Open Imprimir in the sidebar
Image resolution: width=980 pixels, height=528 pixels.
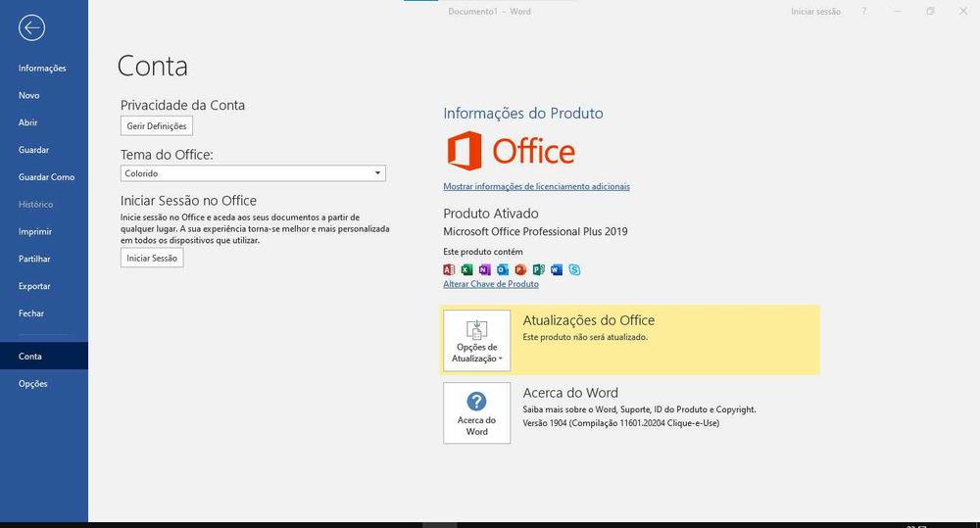[x=44, y=231]
